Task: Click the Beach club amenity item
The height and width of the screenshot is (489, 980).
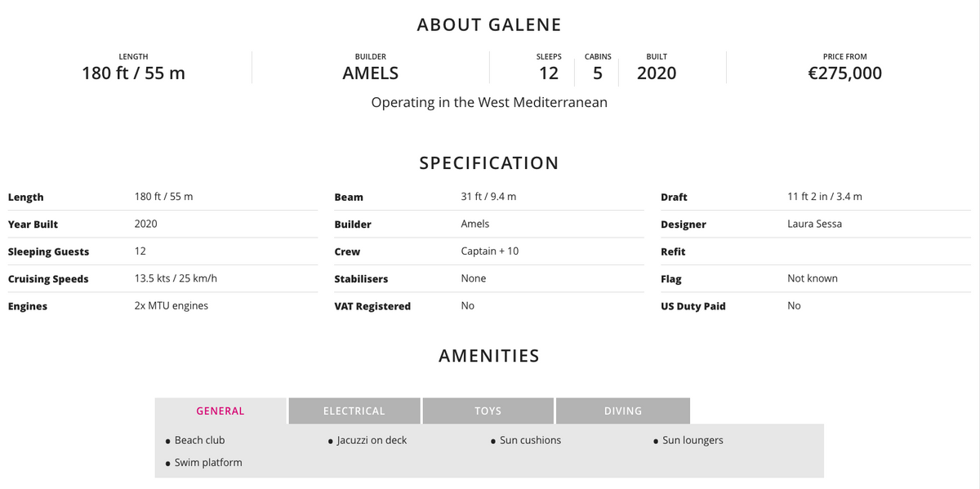Action: [199, 440]
